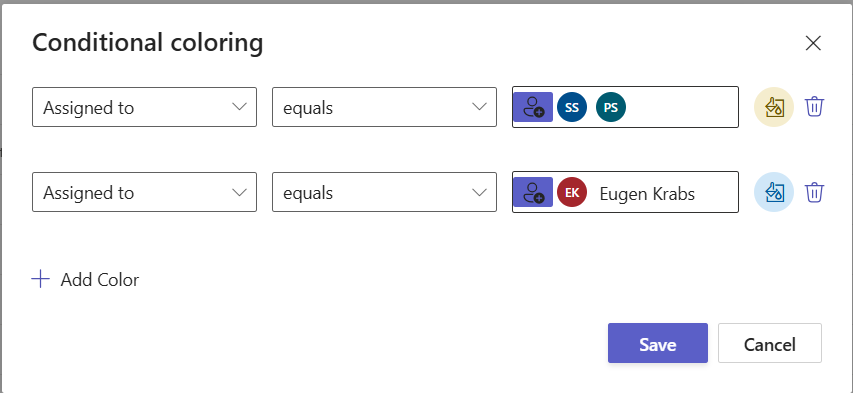Viewport: 853px width, 393px height.
Task: Cancel the conditional coloring dialog
Action: click(x=770, y=343)
